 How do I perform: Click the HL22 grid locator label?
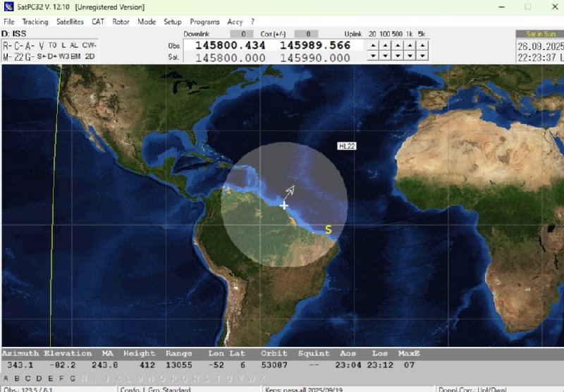tap(347, 146)
